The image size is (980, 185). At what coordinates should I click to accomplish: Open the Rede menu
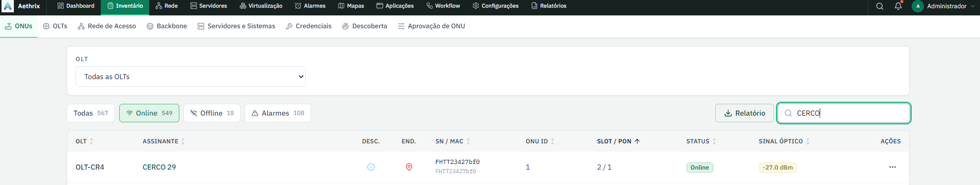[x=167, y=6]
